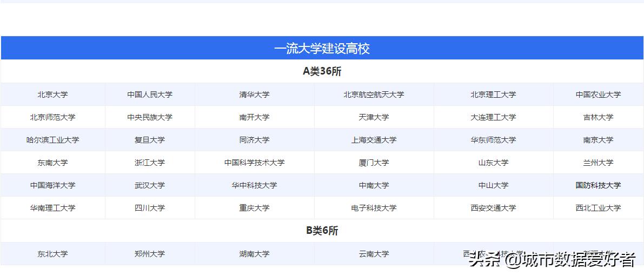Click the 复旦大学 cell
This screenshot has width=644, height=276.
tap(150, 140)
